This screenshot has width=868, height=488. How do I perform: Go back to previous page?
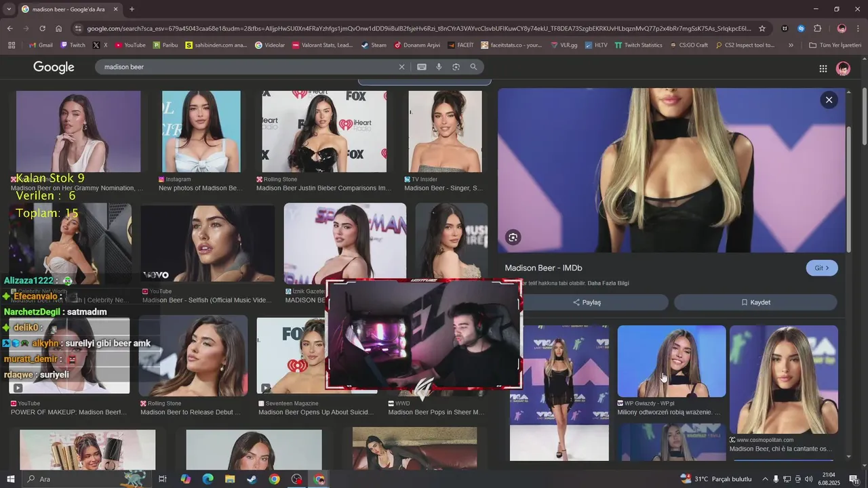9,28
